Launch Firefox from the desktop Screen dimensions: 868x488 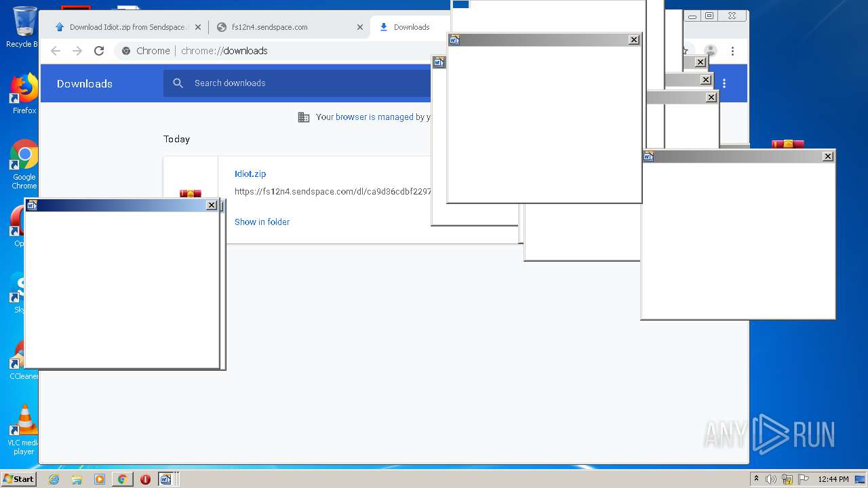click(24, 94)
